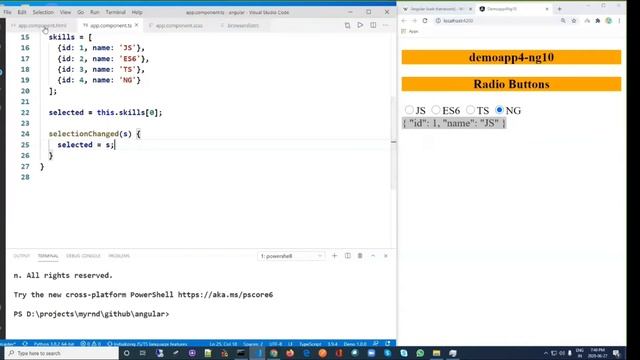Close the app.component.ts editor tab
This screenshot has height=360, width=640.
click(x=136, y=25)
